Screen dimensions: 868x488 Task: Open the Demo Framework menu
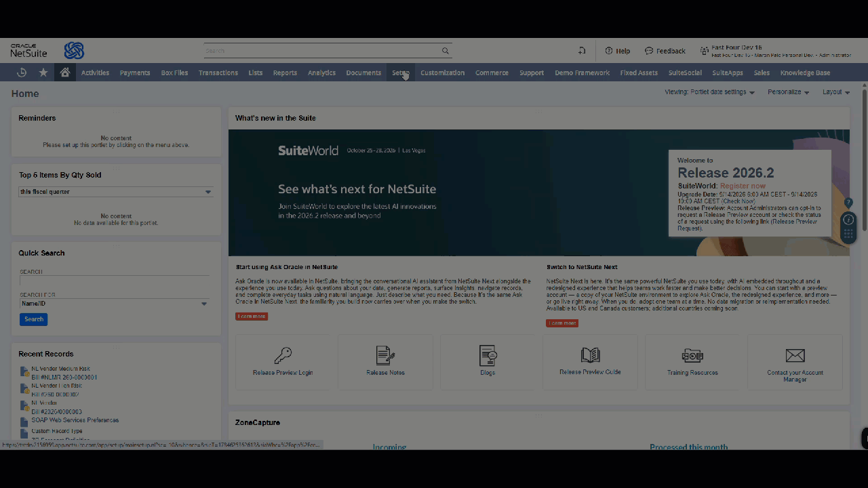[582, 73]
